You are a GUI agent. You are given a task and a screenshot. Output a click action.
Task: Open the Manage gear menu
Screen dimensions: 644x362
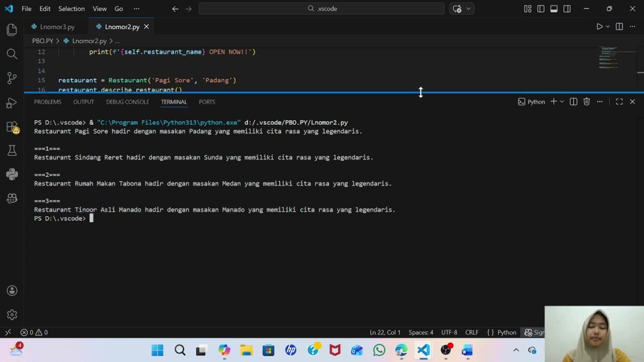click(12, 315)
